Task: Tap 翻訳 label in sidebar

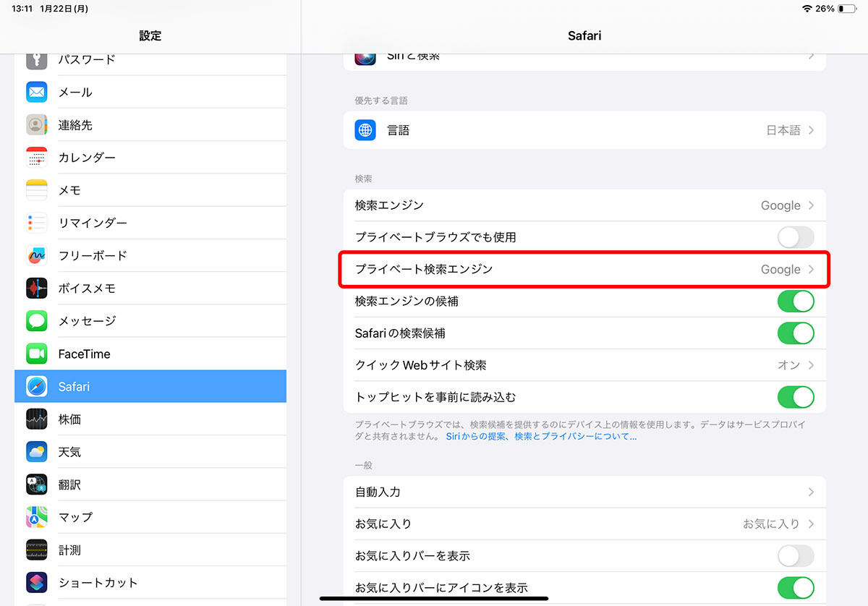Action: [x=69, y=485]
